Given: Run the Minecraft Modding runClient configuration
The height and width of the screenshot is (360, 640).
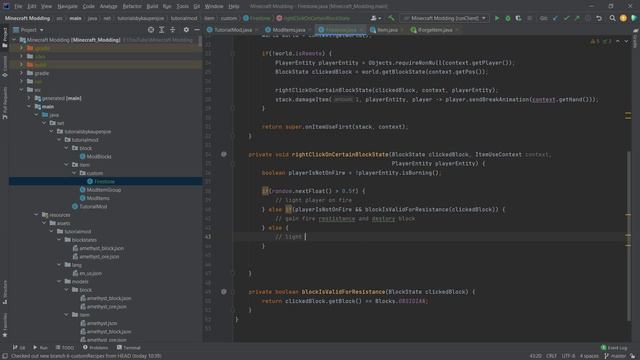Looking at the screenshot, I should 497,18.
